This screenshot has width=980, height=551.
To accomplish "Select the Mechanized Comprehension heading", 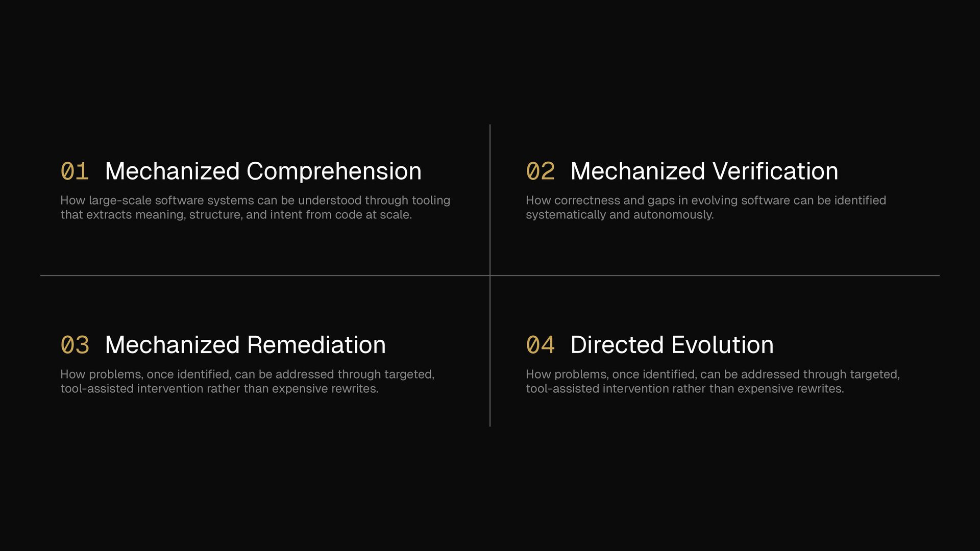I will point(263,171).
